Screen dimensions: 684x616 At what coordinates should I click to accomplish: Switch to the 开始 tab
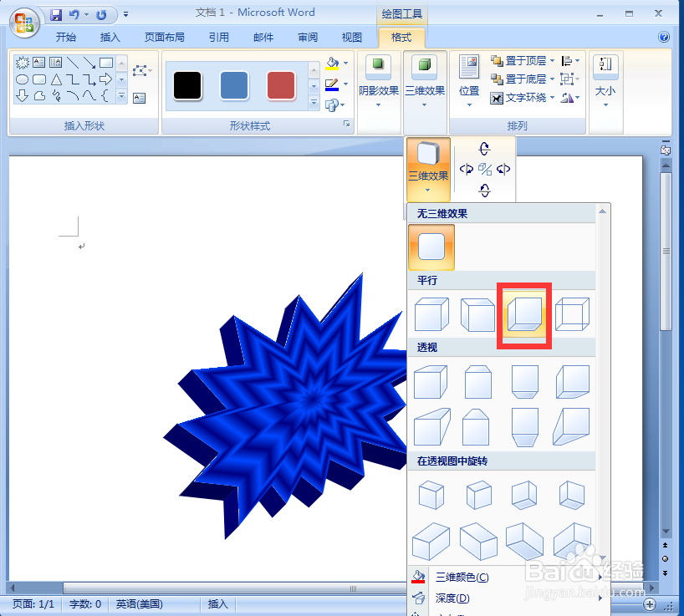pyautogui.click(x=66, y=38)
